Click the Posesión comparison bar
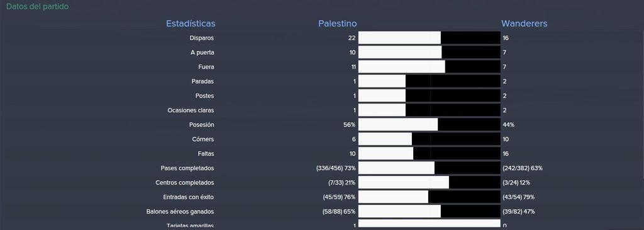Image resolution: width=644 pixels, height=230 pixels. (429, 125)
